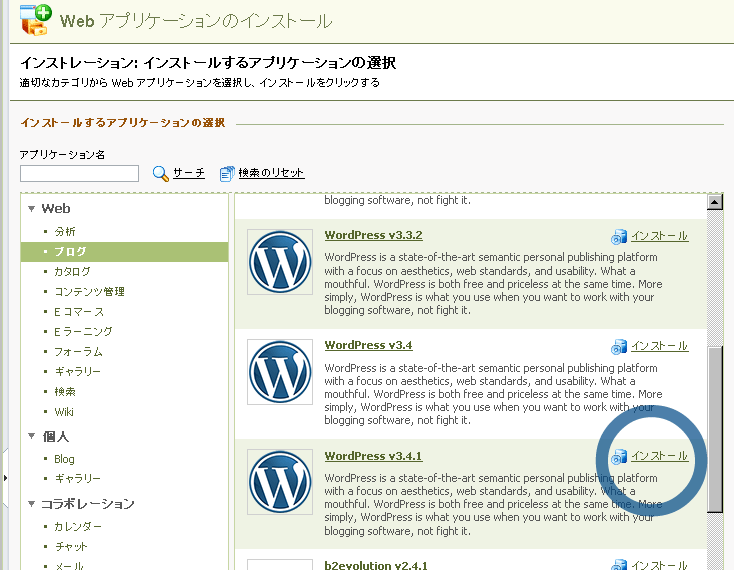Click the Web application install header icon
The height and width of the screenshot is (570, 734).
pos(36,20)
